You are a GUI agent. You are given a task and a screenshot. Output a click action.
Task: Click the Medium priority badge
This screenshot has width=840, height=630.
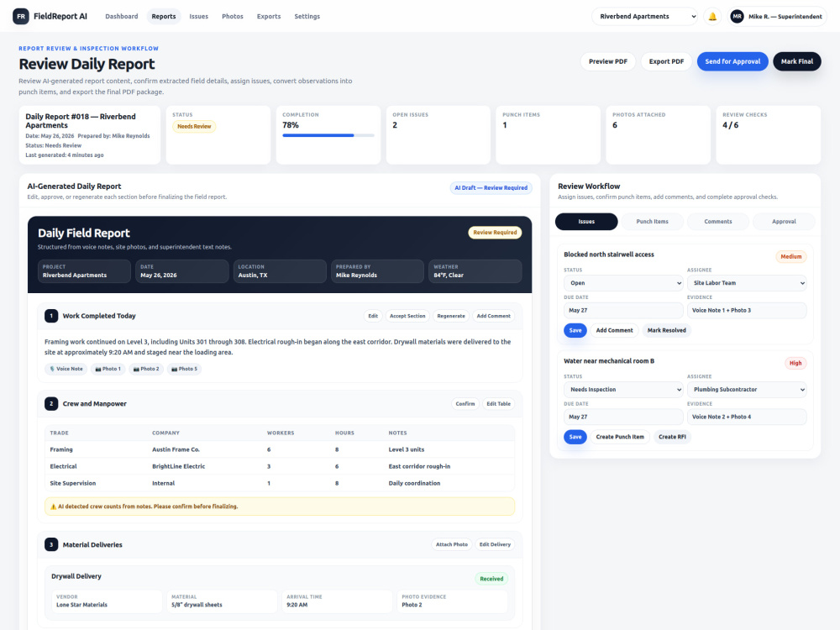790,256
